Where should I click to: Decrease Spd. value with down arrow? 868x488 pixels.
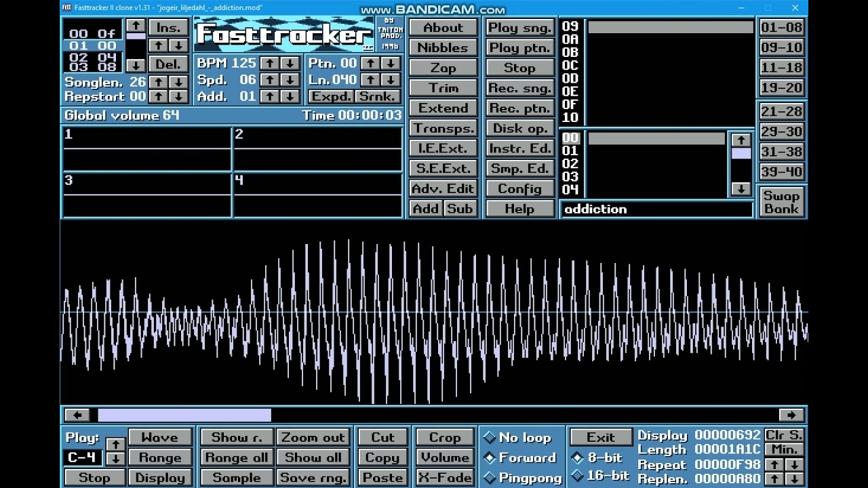290,80
